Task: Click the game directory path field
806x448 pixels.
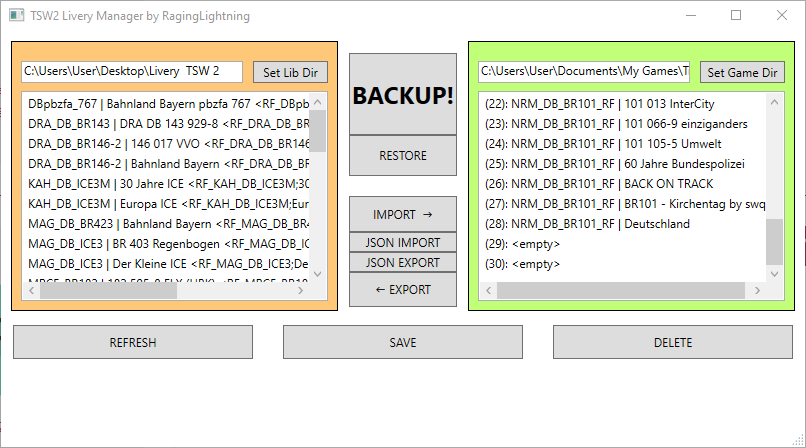Action: 584,71
